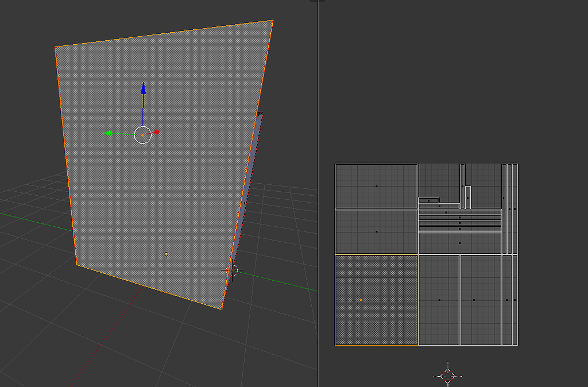The width and height of the screenshot is (588, 387).
Task: Select the orange-outlined UV island via its orange dot
Action: coord(361,300)
